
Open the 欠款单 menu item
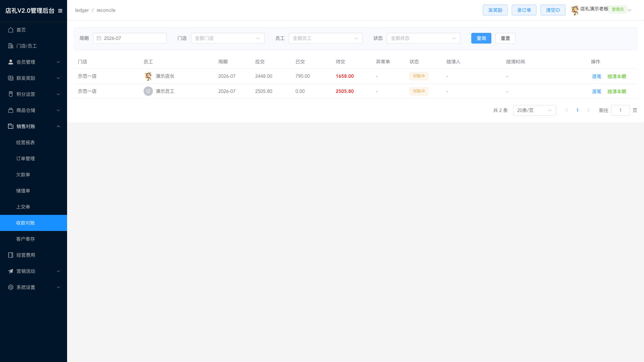point(34,175)
